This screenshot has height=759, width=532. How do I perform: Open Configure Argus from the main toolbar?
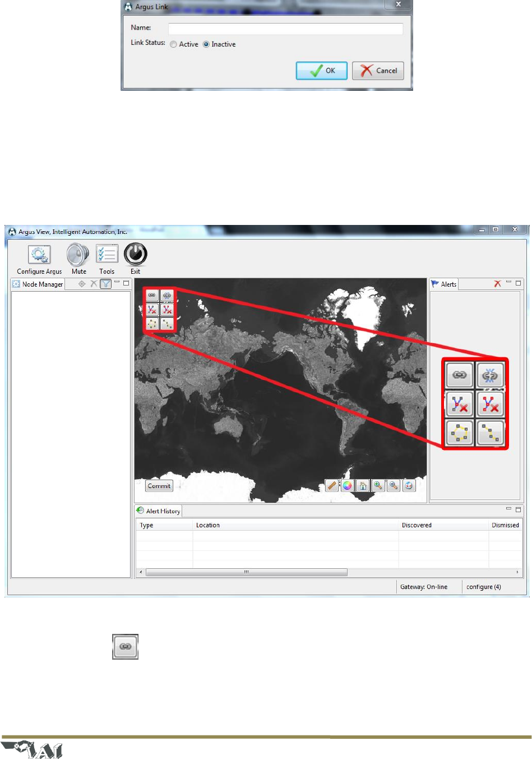click(39, 260)
